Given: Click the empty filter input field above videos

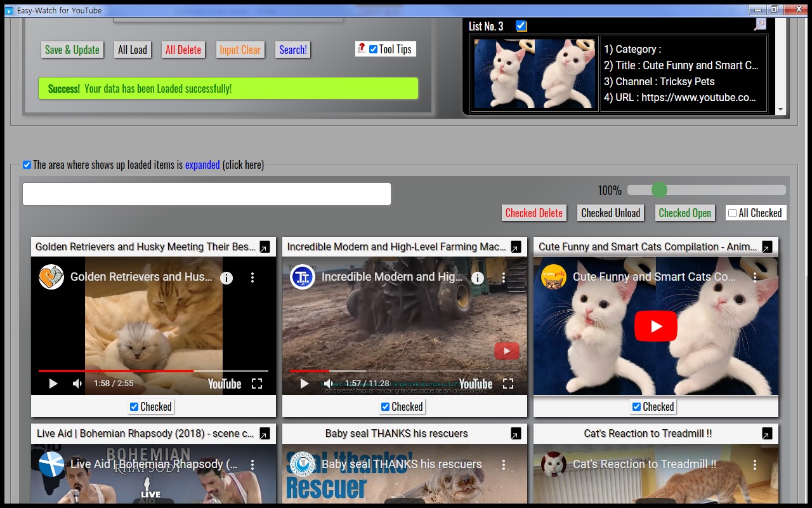Looking at the screenshot, I should [x=207, y=194].
